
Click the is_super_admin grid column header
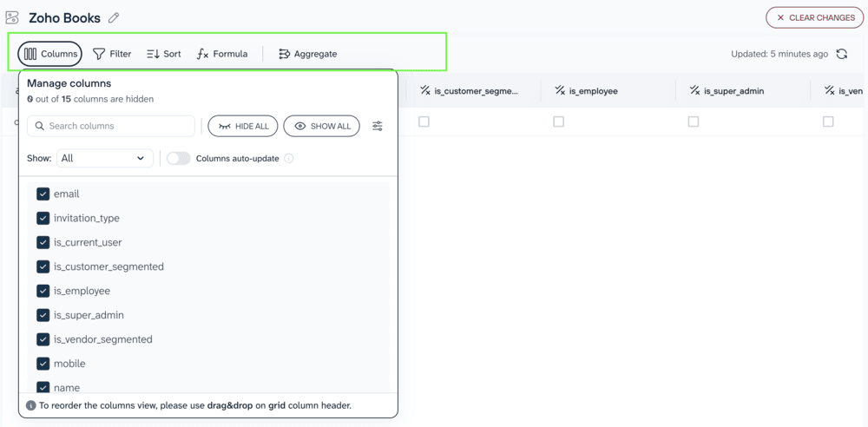point(743,90)
